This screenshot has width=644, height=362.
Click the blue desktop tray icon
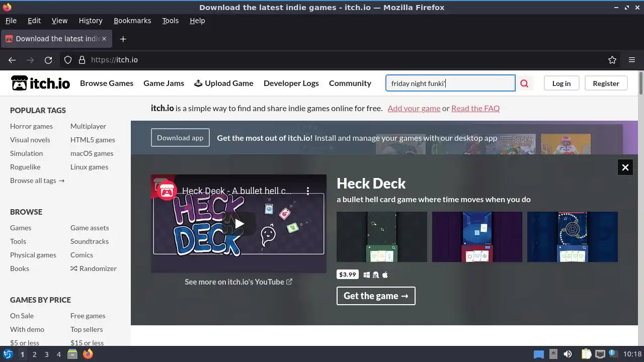538,354
